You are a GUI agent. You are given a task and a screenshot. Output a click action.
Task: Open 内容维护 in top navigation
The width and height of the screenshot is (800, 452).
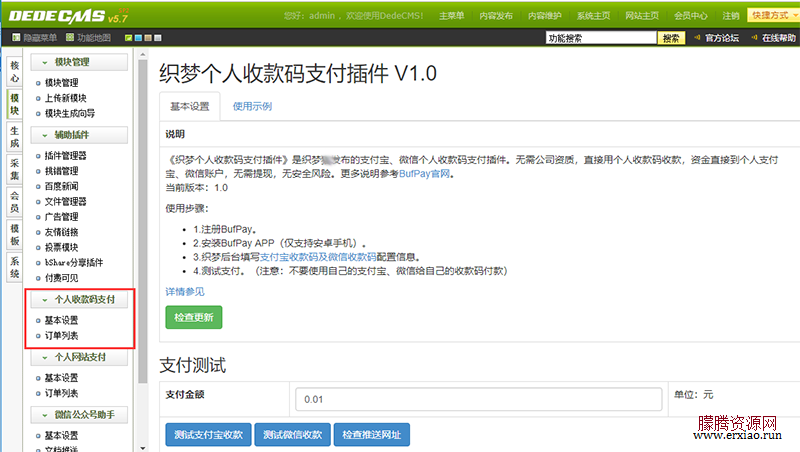pyautogui.click(x=544, y=16)
